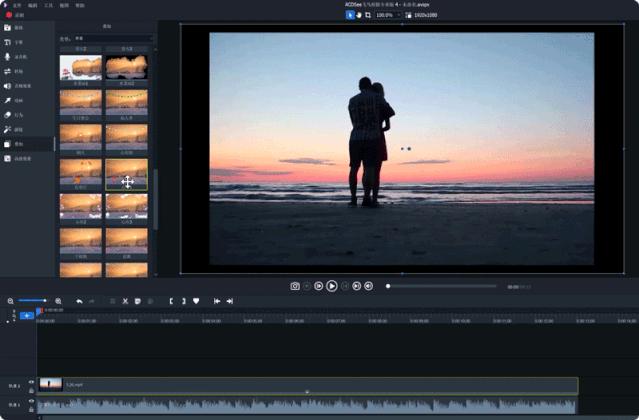This screenshot has height=420, width=639.
Task: Select the hand pan tool
Action: click(x=359, y=15)
